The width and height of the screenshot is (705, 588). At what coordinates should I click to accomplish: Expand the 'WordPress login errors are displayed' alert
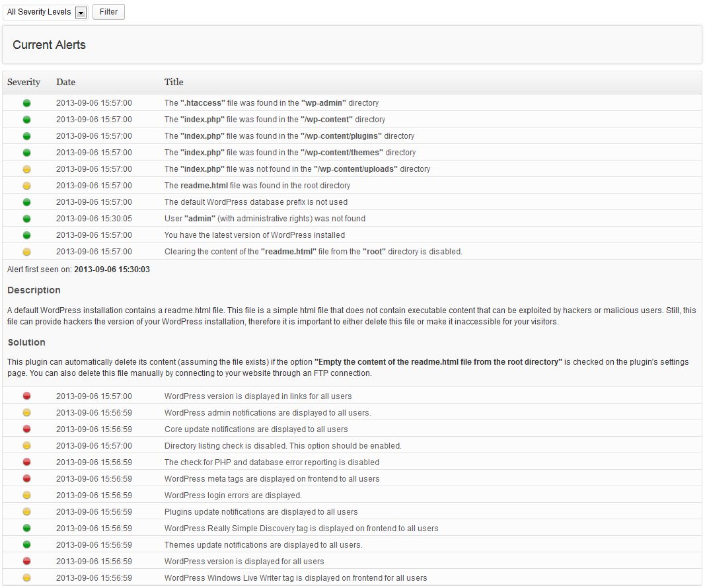point(233,496)
